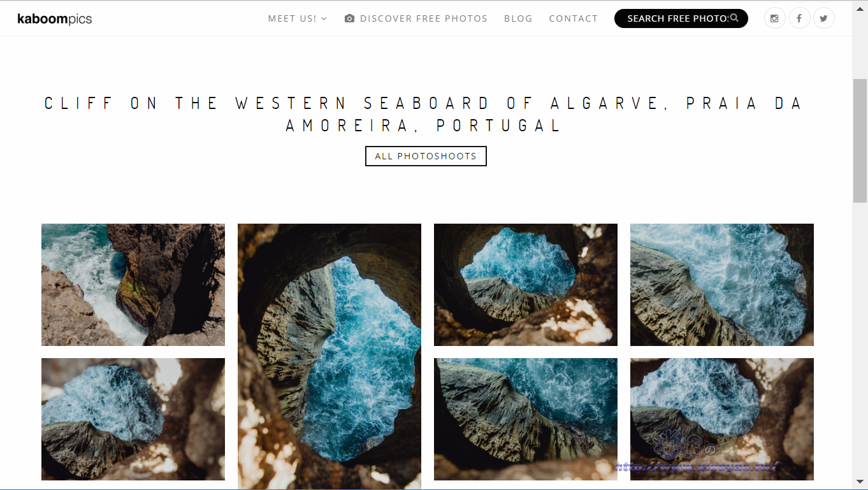Open the photo below Contact menu
The width and height of the screenshot is (868, 490).
[526, 285]
